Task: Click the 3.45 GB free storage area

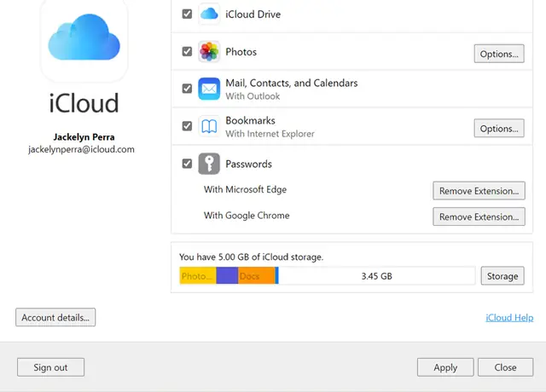Action: 377,276
